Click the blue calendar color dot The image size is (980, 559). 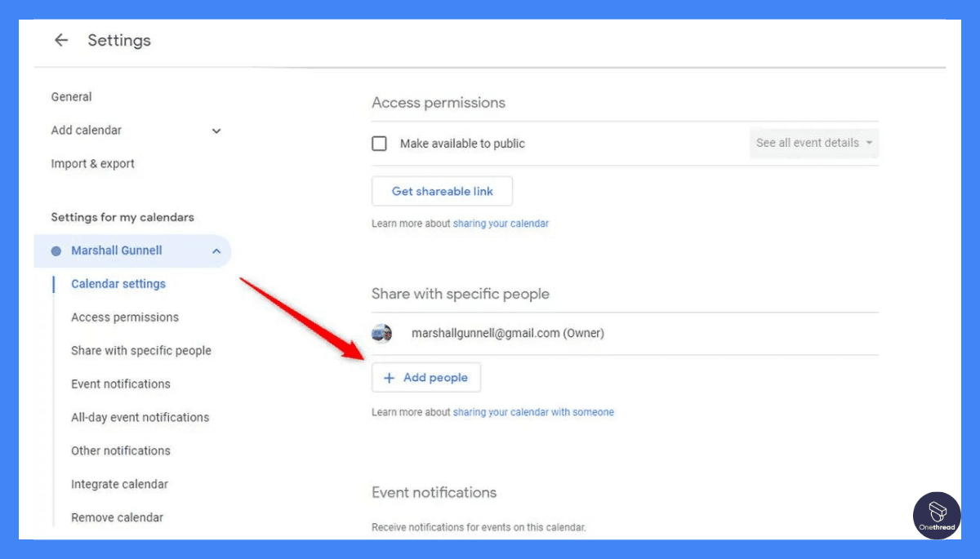click(x=56, y=251)
